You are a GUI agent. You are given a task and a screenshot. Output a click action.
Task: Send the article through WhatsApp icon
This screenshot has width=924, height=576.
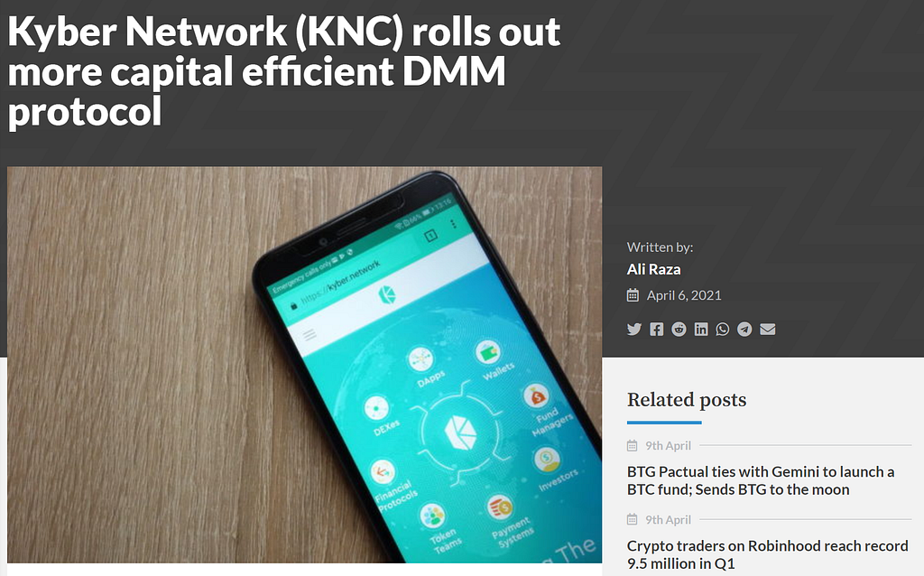[723, 329]
